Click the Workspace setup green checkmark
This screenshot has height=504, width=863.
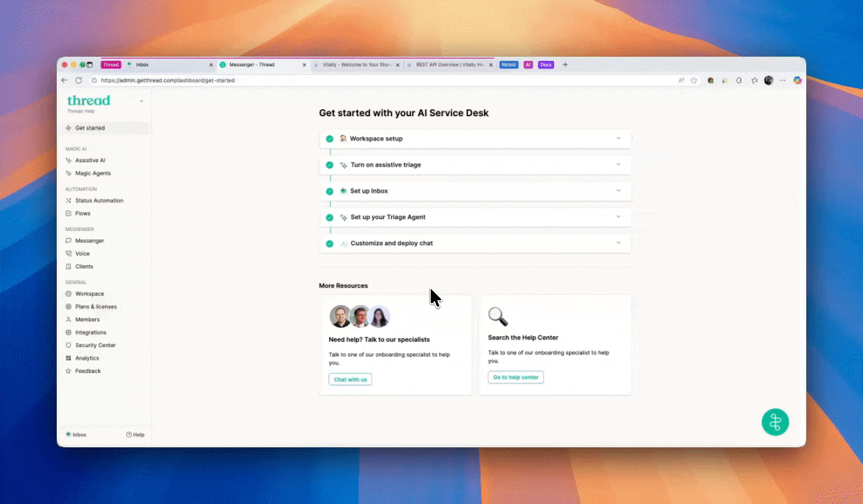329,139
